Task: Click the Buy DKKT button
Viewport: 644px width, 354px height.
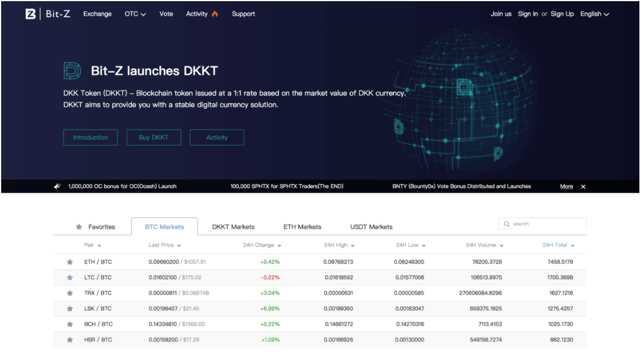Action: pyautogui.click(x=154, y=137)
